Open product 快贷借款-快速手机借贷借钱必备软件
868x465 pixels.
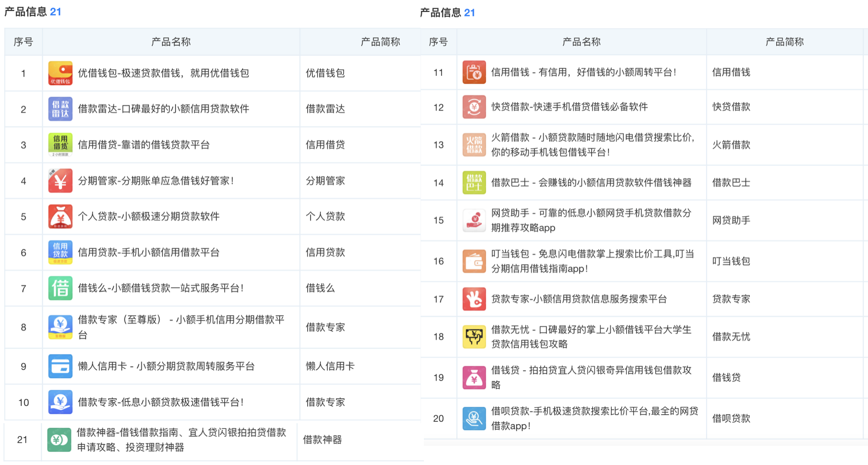tap(569, 107)
